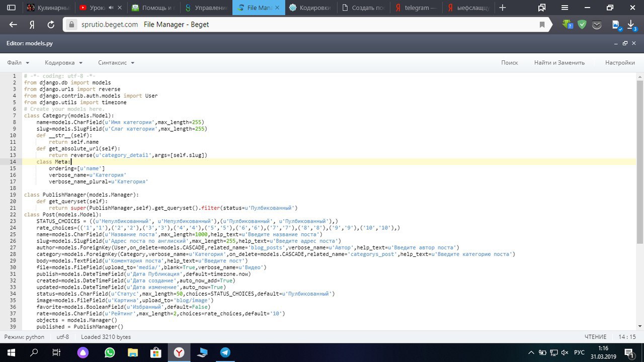The image size is (644, 362).
Task: Go back to the previous page
Action: coord(13,25)
